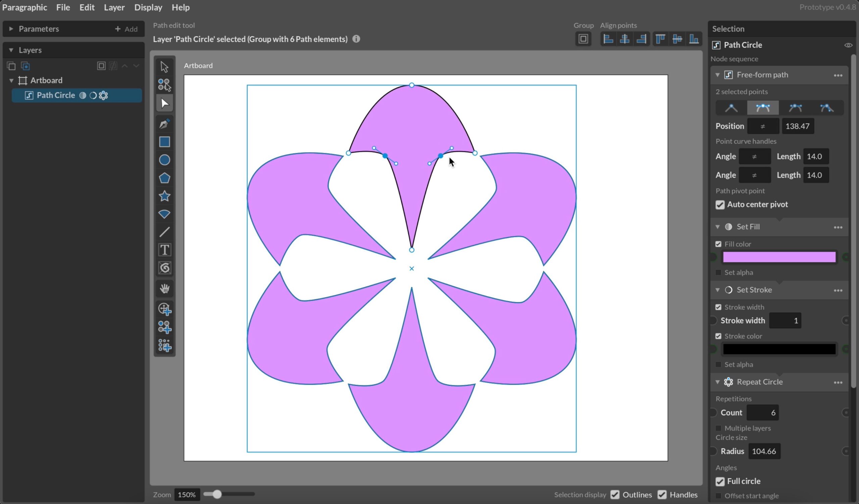Image resolution: width=859 pixels, height=504 pixels.
Task: Select the Rectangle tool
Action: (165, 142)
